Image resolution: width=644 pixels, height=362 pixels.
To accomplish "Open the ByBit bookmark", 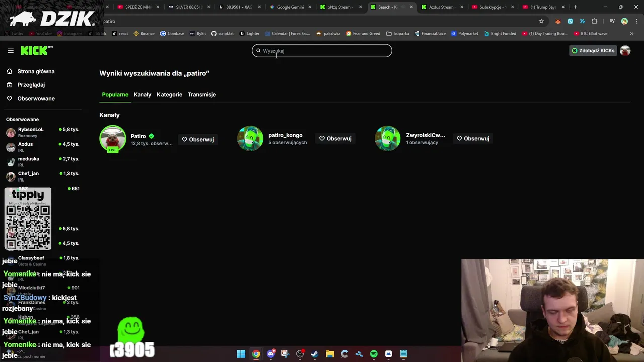I will pos(198,34).
